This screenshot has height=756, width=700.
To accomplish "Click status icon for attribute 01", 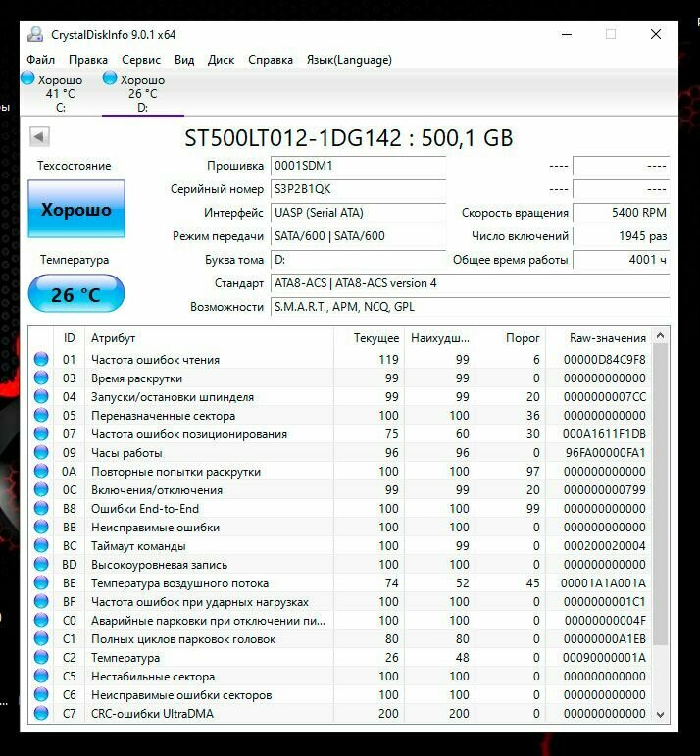I will point(41,359).
